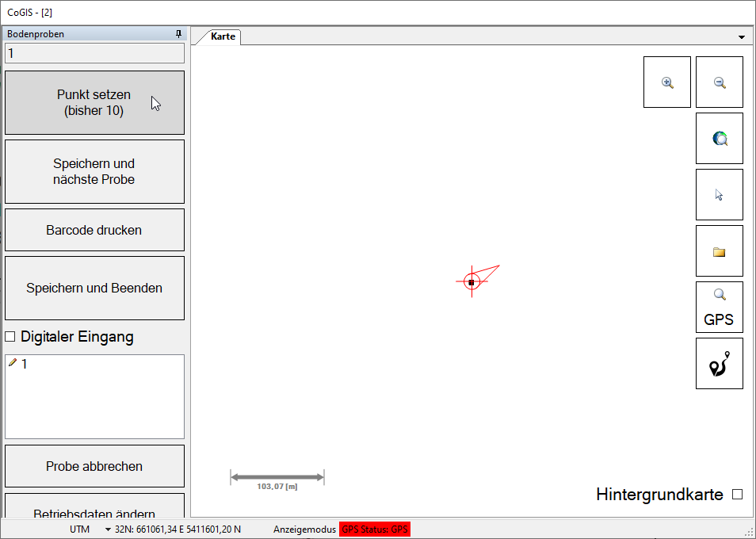Click the GPS zoom icon
Image resolution: width=756 pixels, height=539 pixels.
pos(719,307)
